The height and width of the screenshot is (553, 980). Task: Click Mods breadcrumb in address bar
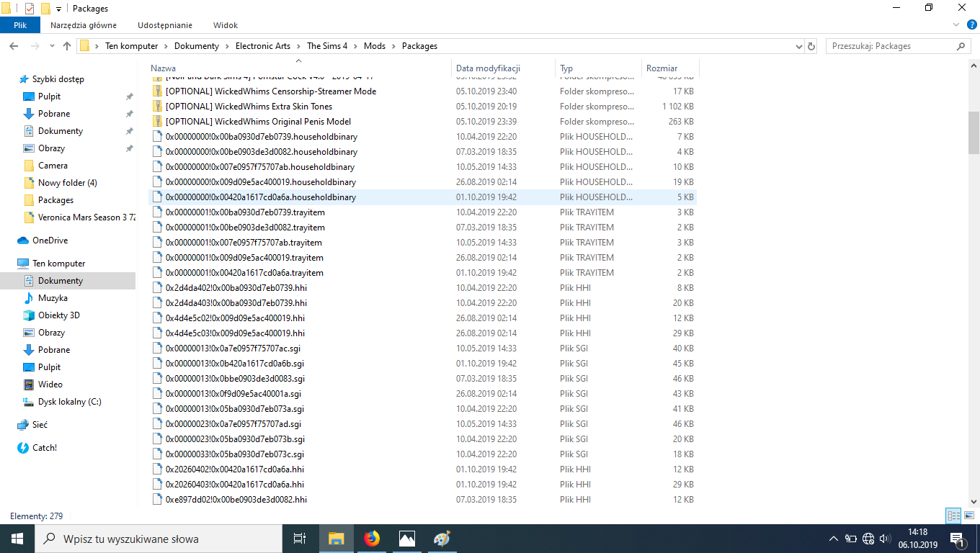tap(375, 46)
